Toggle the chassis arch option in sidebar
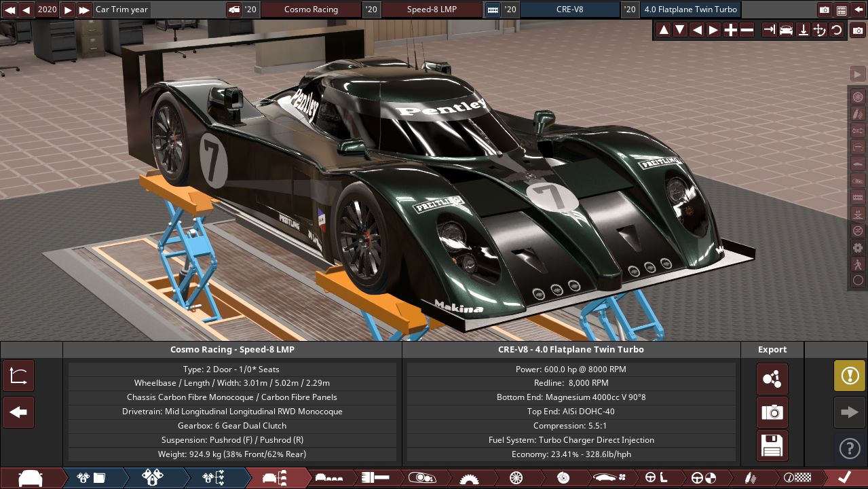Image resolution: width=868 pixels, height=489 pixels. coord(858,147)
